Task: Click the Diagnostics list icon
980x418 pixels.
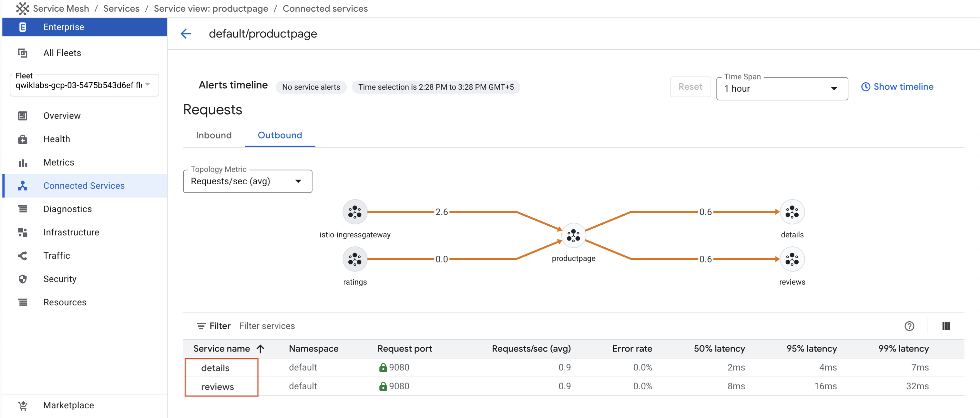Action: coord(22,209)
